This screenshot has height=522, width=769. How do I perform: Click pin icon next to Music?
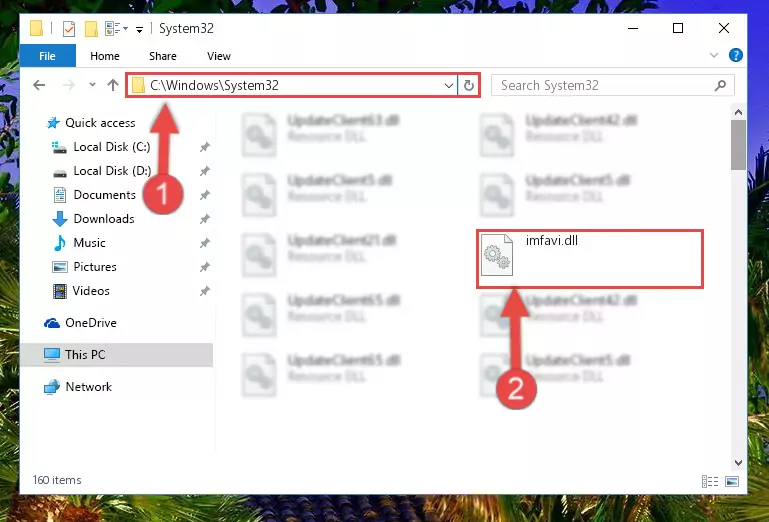pos(205,243)
